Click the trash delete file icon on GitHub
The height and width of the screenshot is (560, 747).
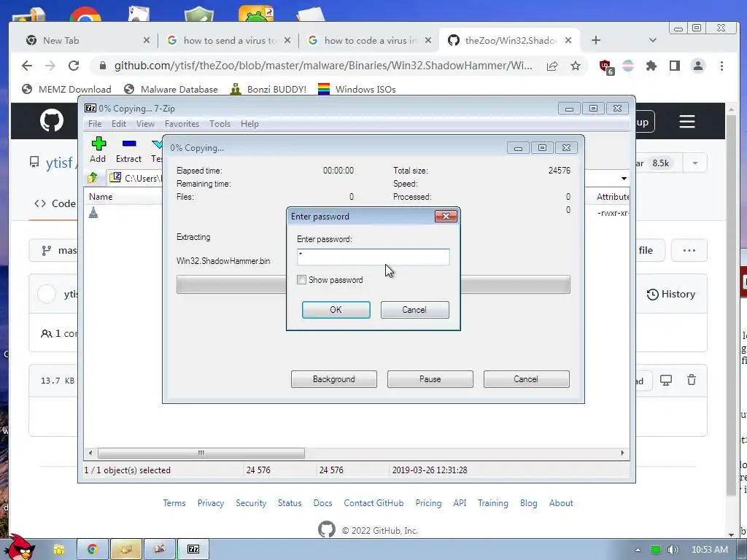692,379
